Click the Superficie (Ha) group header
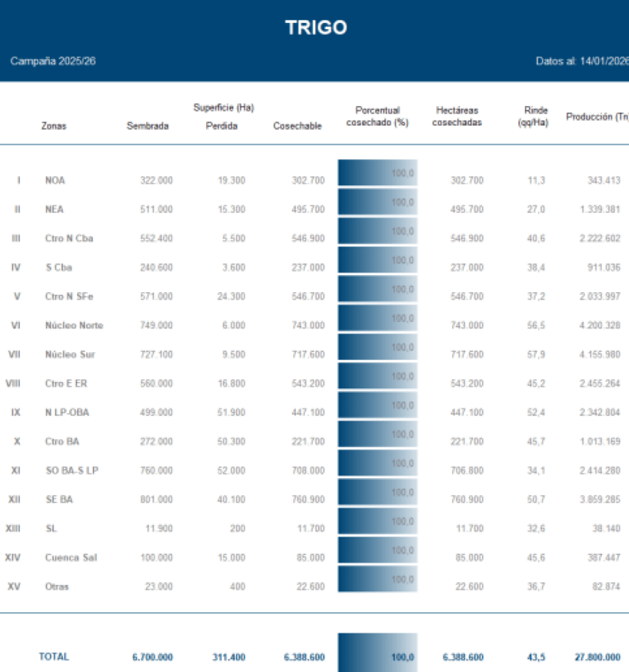Image resolution: width=629 pixels, height=672 pixels. point(223,108)
